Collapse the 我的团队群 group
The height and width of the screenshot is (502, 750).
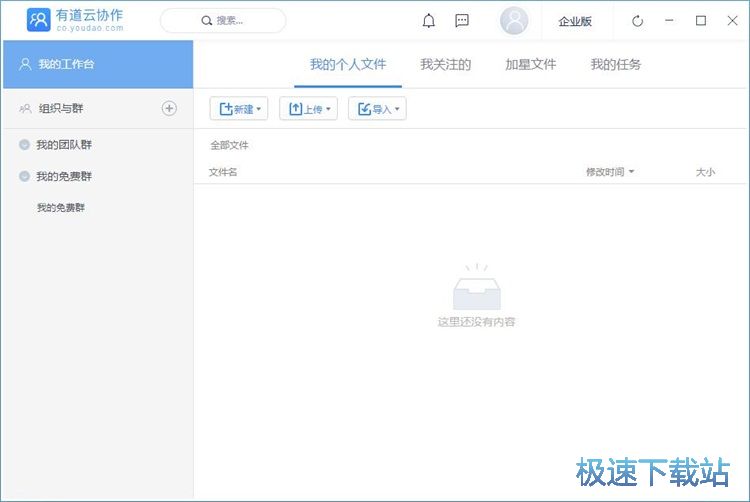point(25,145)
